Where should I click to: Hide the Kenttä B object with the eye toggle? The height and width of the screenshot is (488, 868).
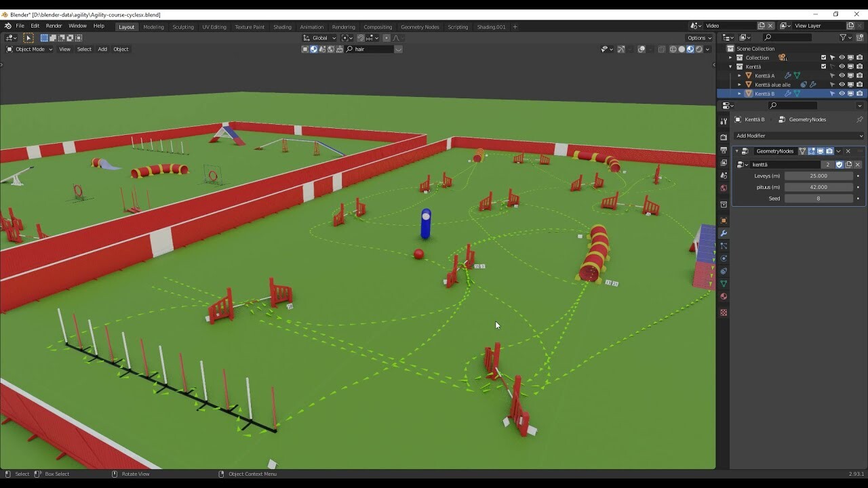coord(842,94)
